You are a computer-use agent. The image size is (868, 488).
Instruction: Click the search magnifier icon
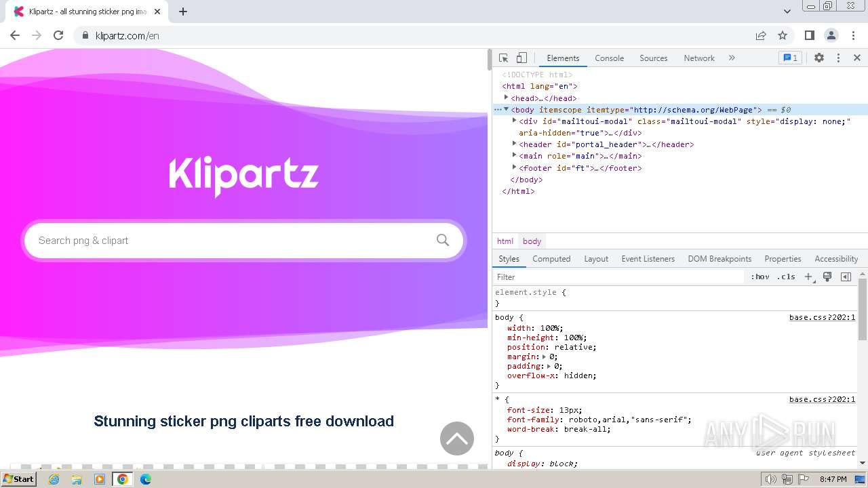click(443, 240)
